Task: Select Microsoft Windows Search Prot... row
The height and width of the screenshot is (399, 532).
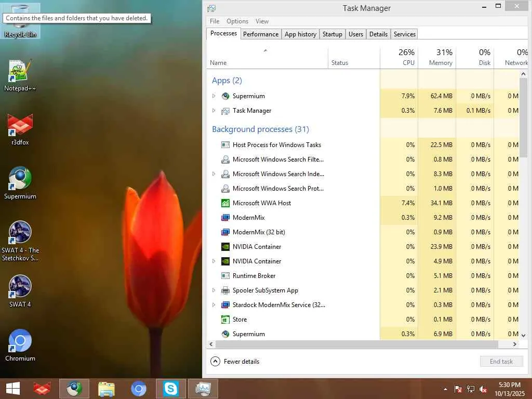Action: (363, 189)
